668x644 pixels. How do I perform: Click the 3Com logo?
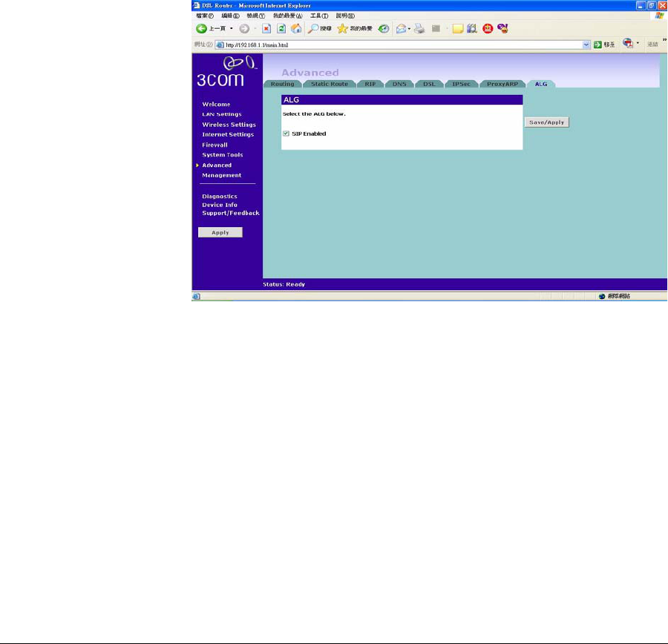coord(226,71)
